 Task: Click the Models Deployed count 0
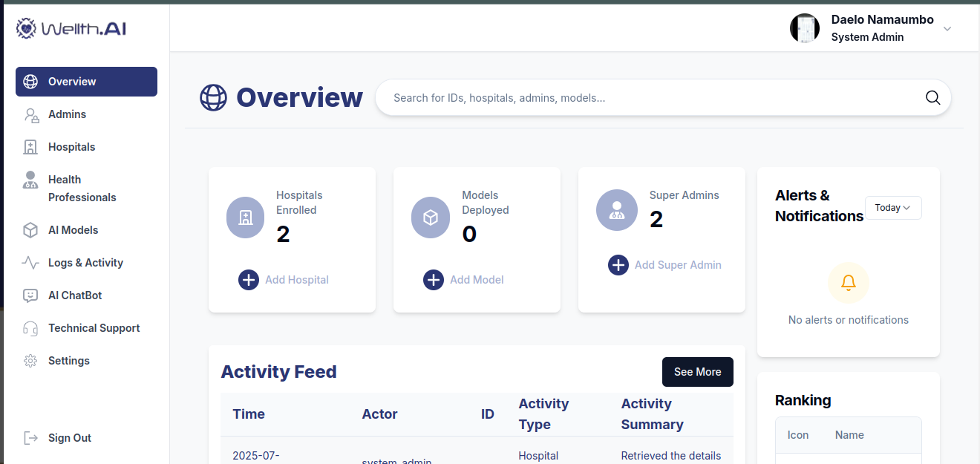[469, 235]
